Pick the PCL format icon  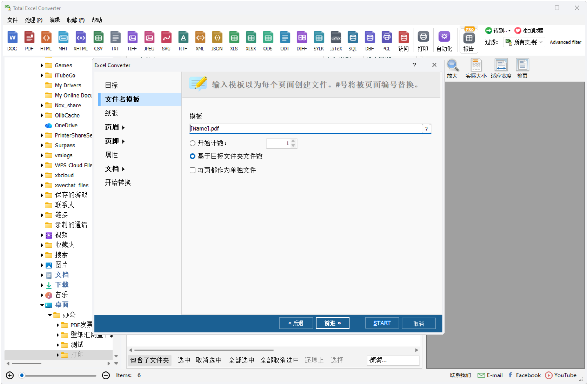386,41
